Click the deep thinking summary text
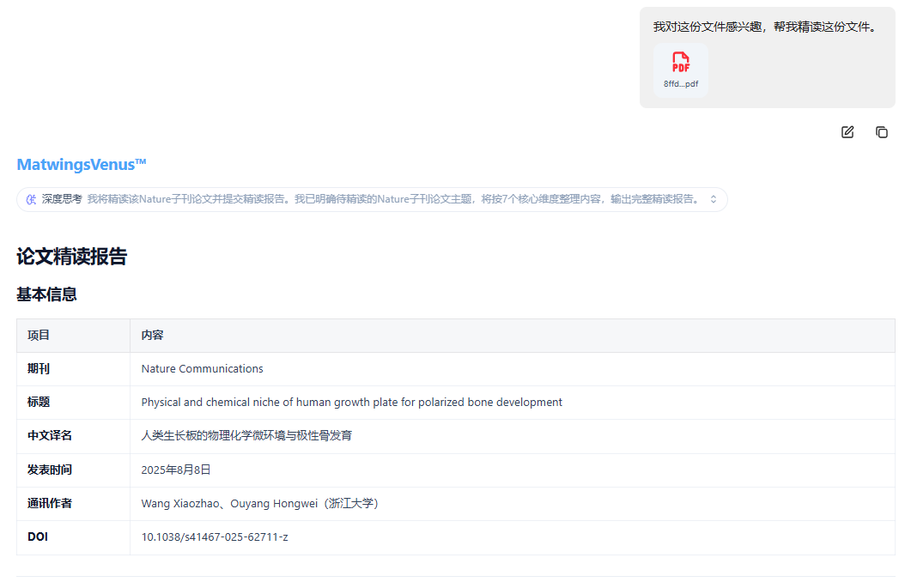 click(395, 199)
